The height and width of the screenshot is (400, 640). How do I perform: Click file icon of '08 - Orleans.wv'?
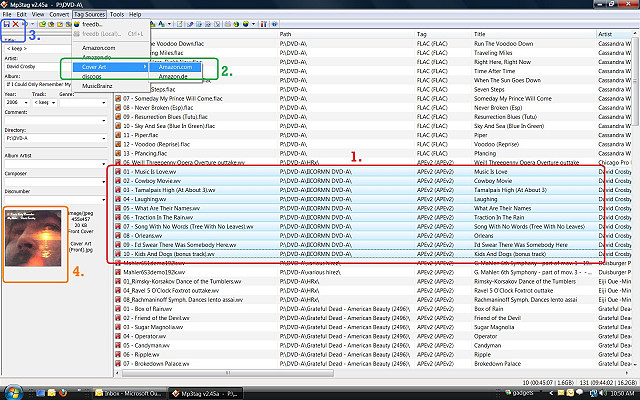(118, 236)
